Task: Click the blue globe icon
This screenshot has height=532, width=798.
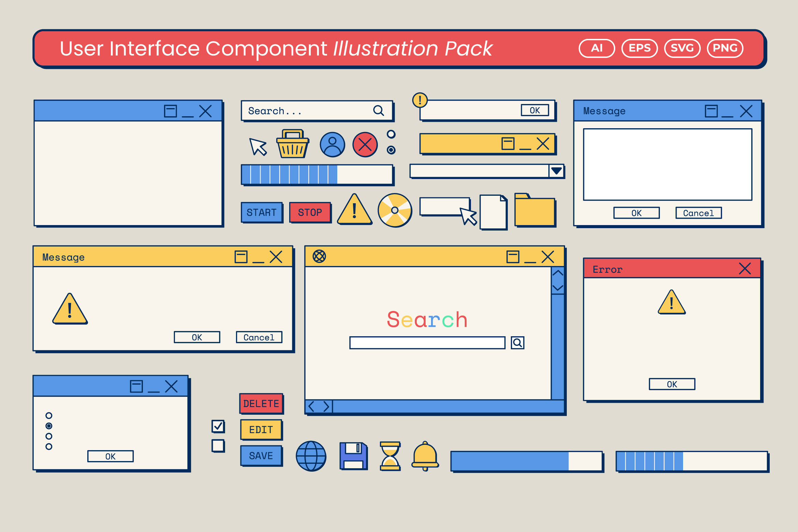Action: [x=311, y=456]
